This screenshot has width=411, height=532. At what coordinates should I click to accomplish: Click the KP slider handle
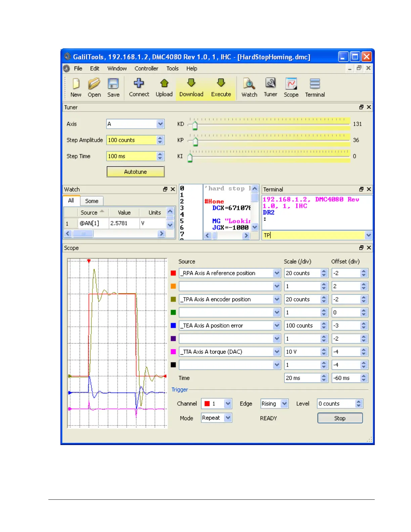[x=195, y=141]
